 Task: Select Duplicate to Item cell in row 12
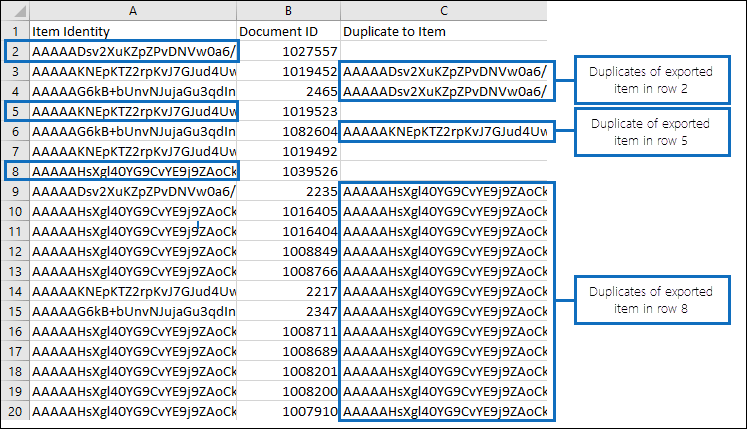tap(444, 252)
